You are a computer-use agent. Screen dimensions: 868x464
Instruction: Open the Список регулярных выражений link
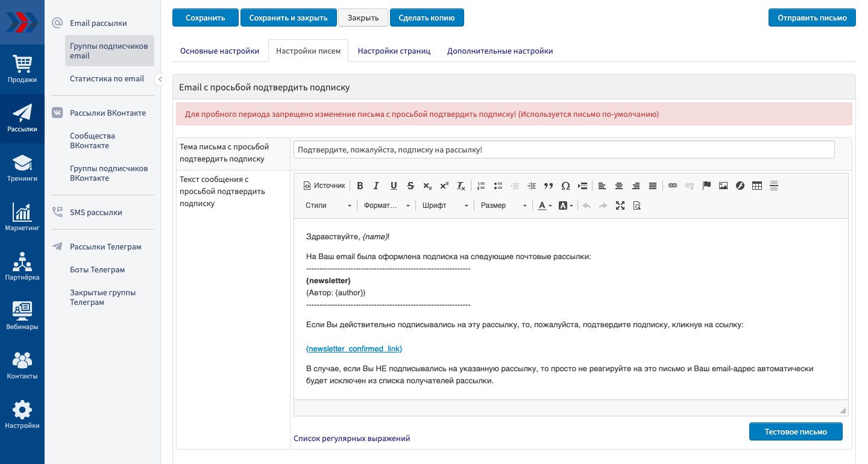click(351, 439)
